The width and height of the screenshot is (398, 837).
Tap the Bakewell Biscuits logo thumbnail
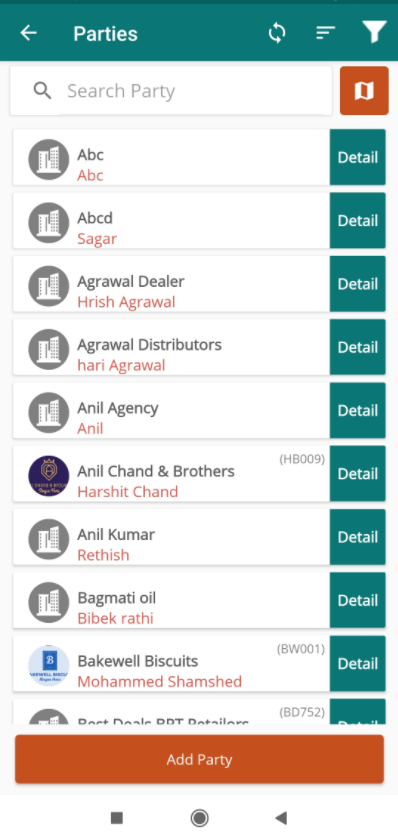[x=49, y=666]
